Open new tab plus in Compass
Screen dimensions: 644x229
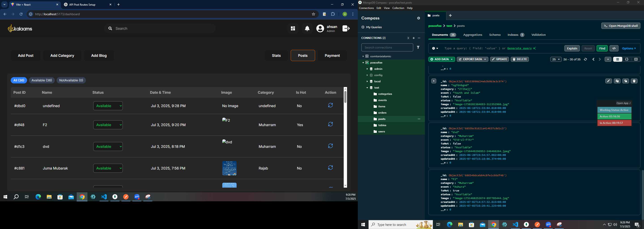coord(451,15)
